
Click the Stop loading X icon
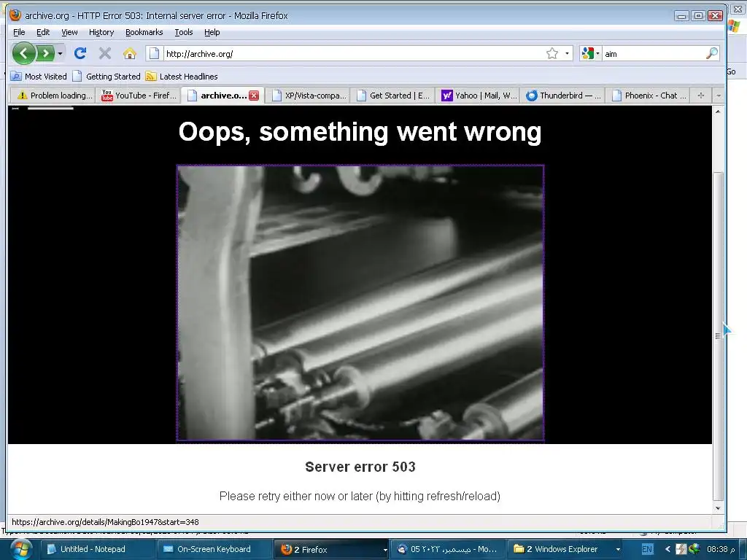[x=105, y=53]
